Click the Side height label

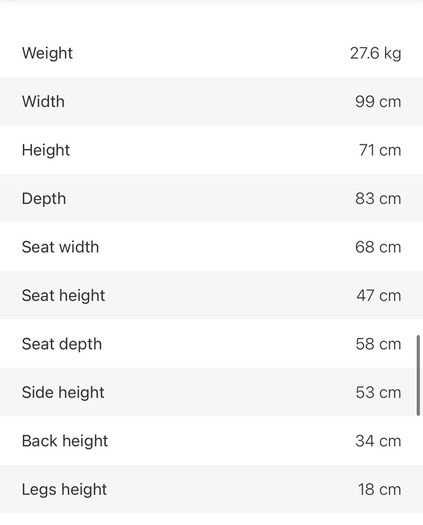click(63, 393)
